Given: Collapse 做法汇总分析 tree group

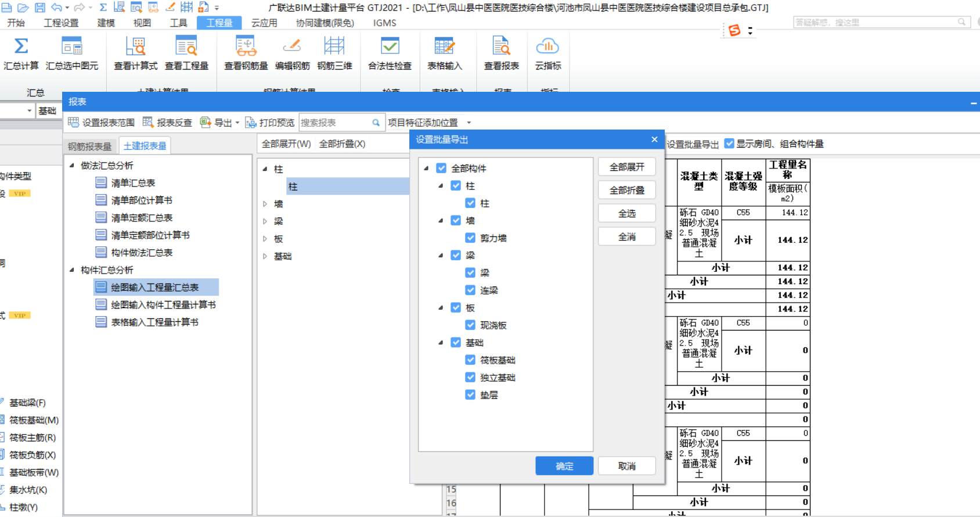Looking at the screenshot, I should tap(72, 165).
